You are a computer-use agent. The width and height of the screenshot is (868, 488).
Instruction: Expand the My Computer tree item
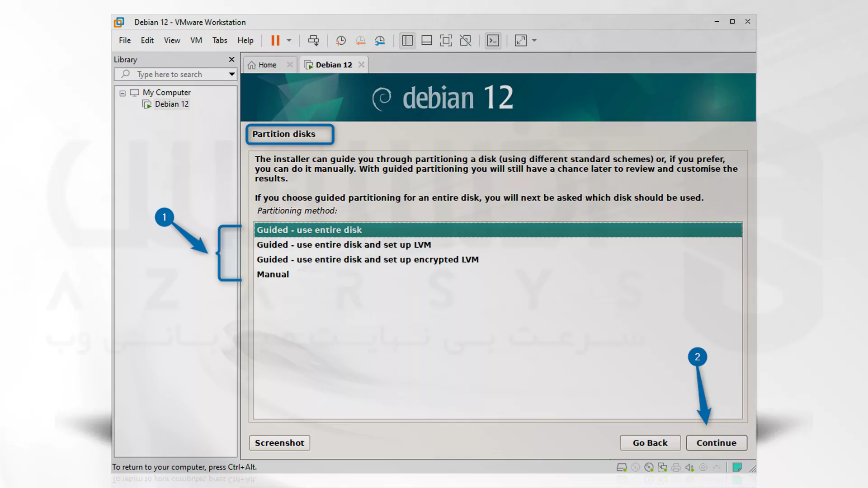[122, 92]
